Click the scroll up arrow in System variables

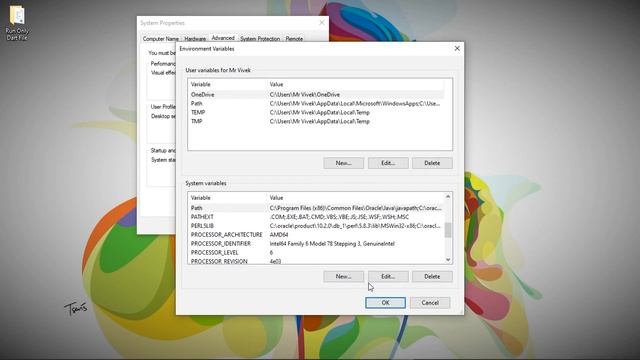(448, 197)
